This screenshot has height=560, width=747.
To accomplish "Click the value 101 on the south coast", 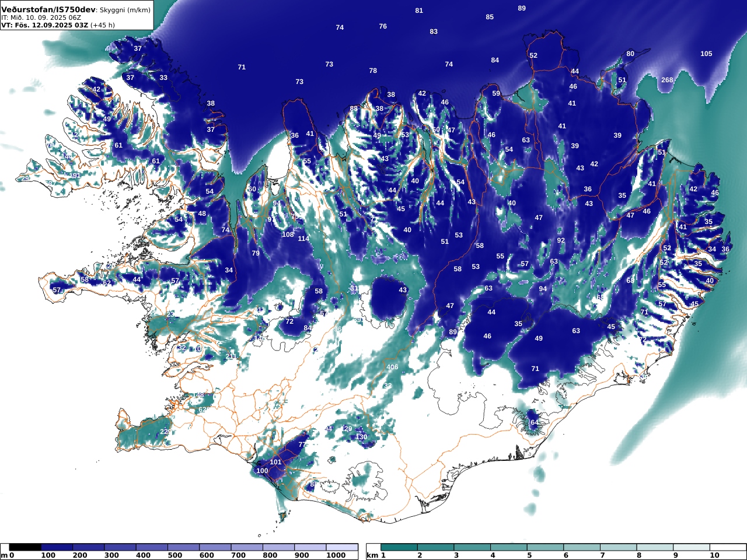I will pyautogui.click(x=275, y=462).
